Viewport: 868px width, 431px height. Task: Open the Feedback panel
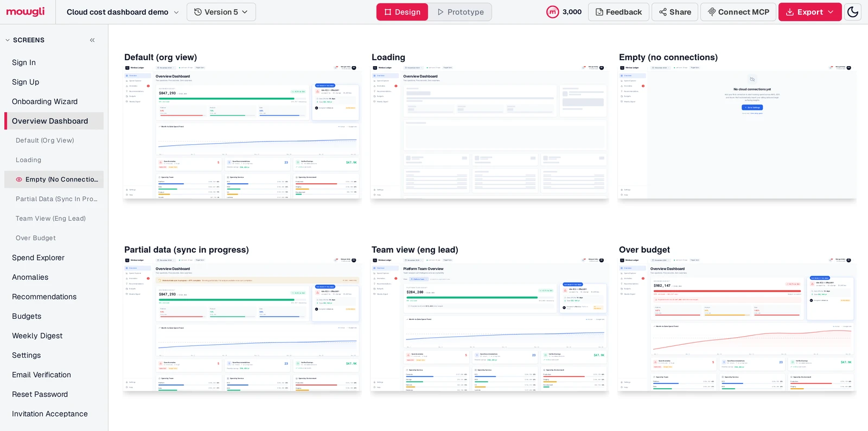618,12
